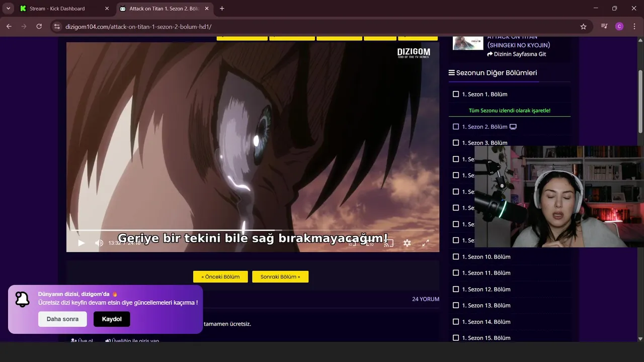Open the 1. Sezon 10. Bölüm episode link
This screenshot has height=362, width=644.
point(486,256)
